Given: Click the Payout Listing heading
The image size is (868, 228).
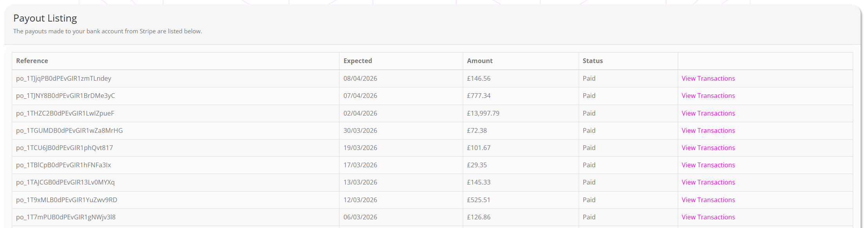Looking at the screenshot, I should tap(45, 18).
